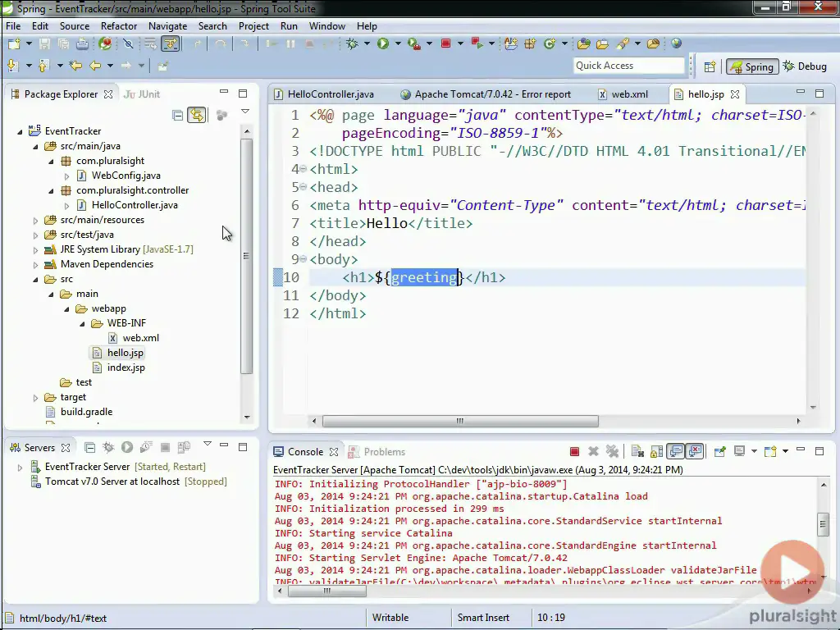Click the Quick Access search field
Viewport: 840px width, 630px height.
pyautogui.click(x=628, y=66)
